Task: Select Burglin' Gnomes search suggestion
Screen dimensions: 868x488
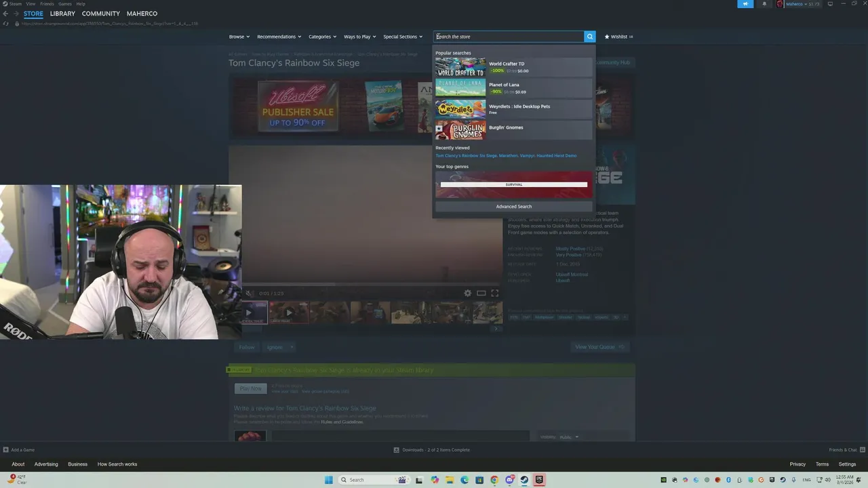Action: (513, 130)
